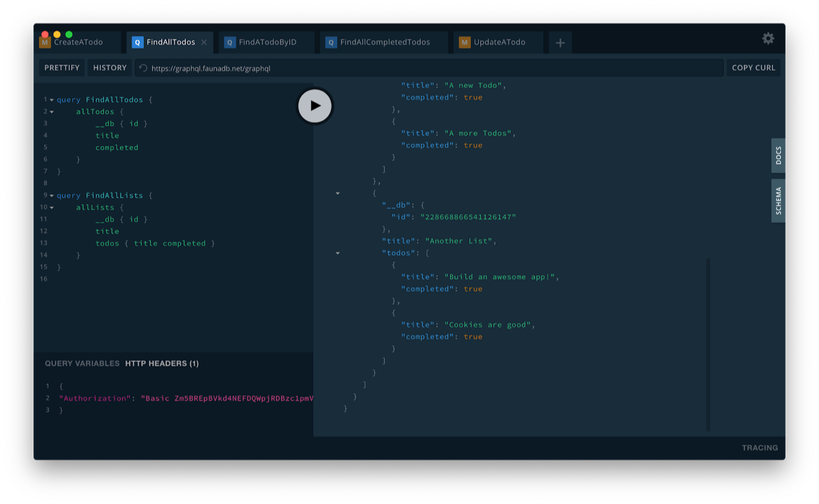The image size is (819, 504).
Task: Open the History panel
Action: 110,68
